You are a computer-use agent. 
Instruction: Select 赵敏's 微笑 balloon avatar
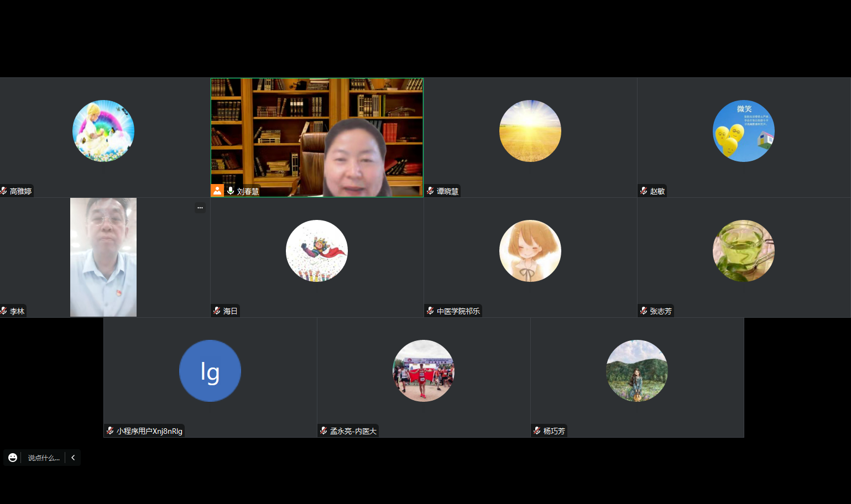743,131
